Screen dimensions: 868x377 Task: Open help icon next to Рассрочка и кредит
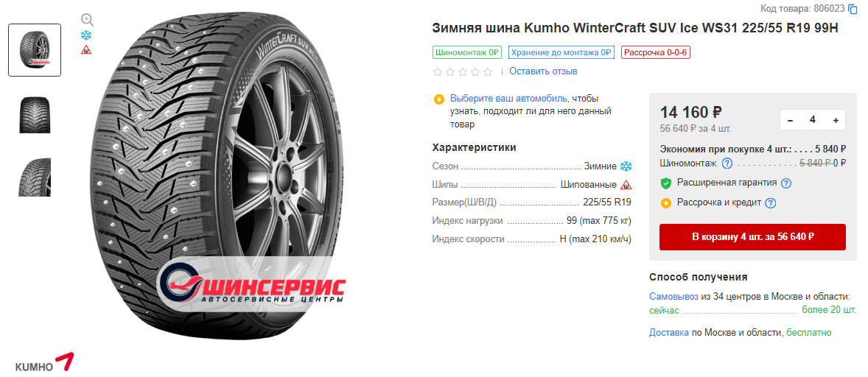pos(770,203)
